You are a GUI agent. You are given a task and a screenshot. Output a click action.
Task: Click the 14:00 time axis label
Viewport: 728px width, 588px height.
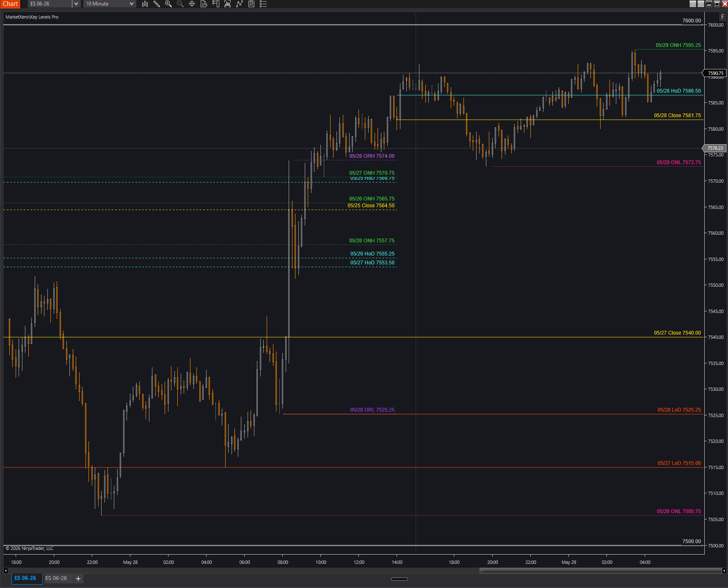tap(397, 562)
